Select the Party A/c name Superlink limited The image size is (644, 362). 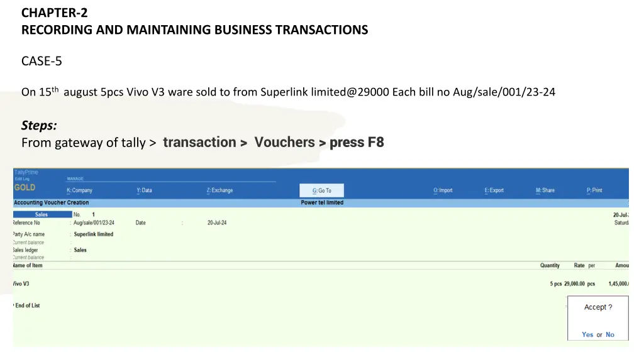pos(94,234)
